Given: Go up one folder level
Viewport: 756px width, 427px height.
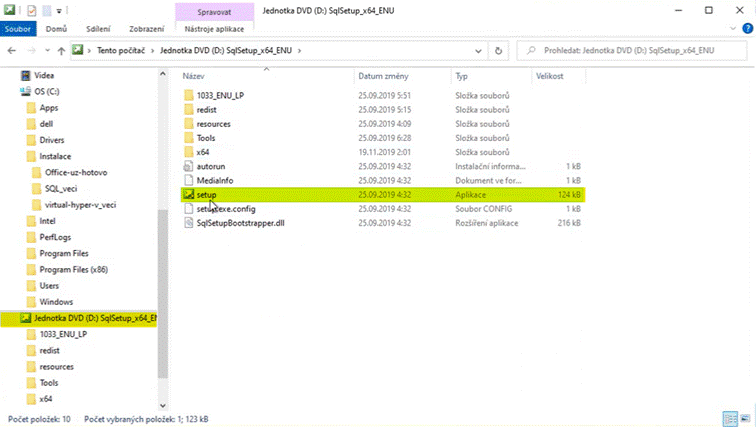Looking at the screenshot, I should [61, 51].
